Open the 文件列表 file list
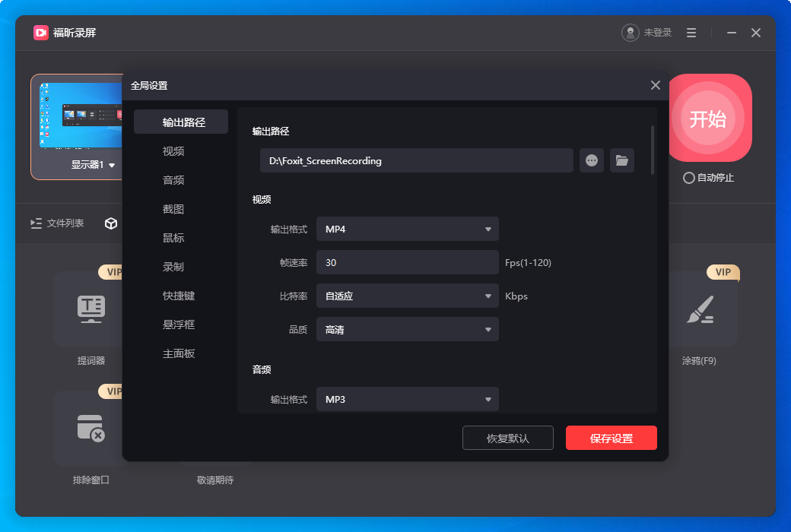The width and height of the screenshot is (791, 532). (57, 223)
